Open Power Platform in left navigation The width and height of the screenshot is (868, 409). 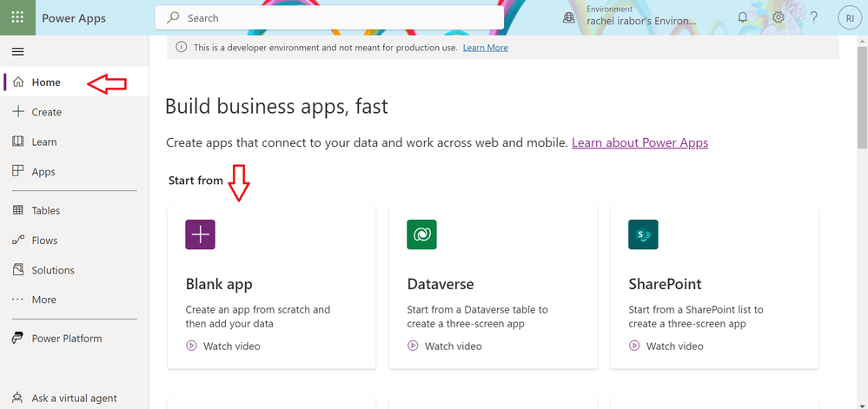(x=74, y=338)
